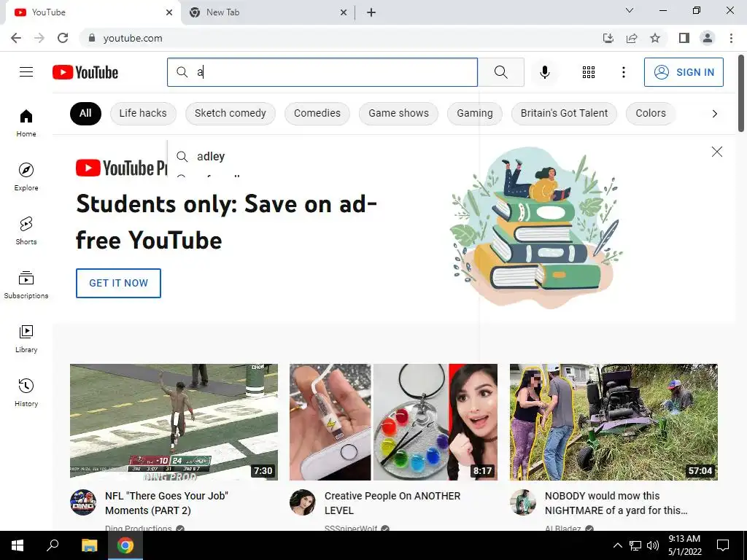Screen dimensions: 747x560
Task: Open Creative People On ANOTHER LEVEL title
Action: pyautogui.click(x=392, y=503)
